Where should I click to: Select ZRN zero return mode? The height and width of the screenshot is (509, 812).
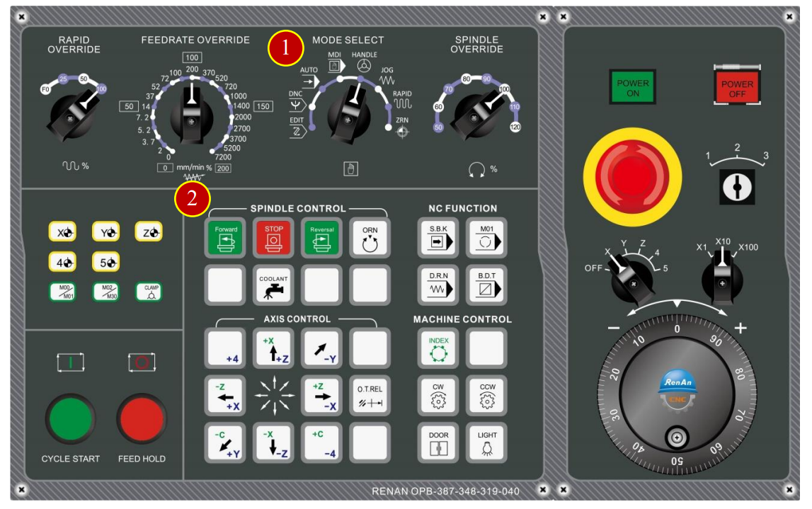point(402,127)
